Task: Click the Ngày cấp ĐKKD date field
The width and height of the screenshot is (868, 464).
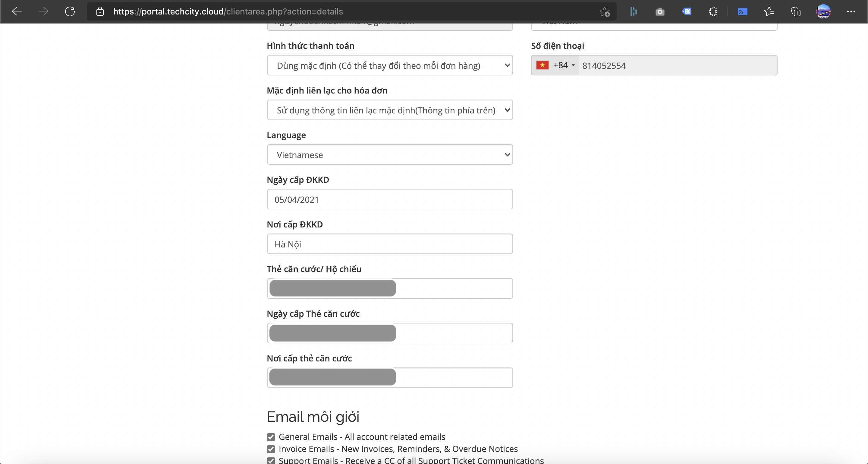Action: (390, 199)
